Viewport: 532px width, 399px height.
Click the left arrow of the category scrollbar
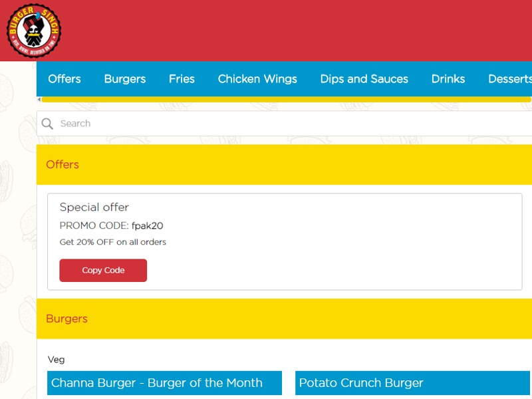[39, 99]
